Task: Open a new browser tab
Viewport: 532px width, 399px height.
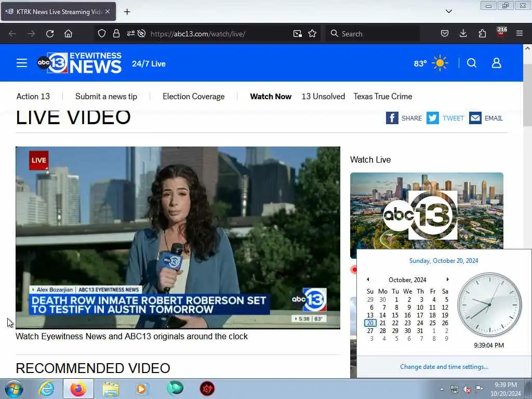Action: [x=127, y=12]
